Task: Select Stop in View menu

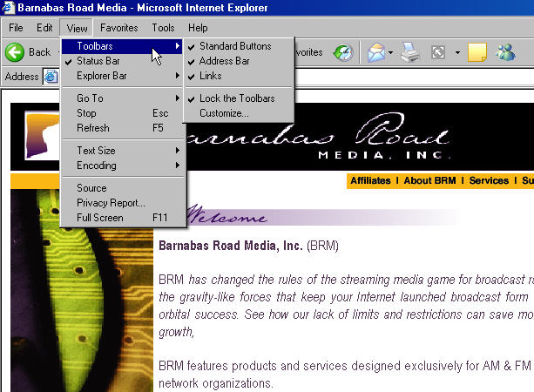Action: pyautogui.click(x=123, y=113)
